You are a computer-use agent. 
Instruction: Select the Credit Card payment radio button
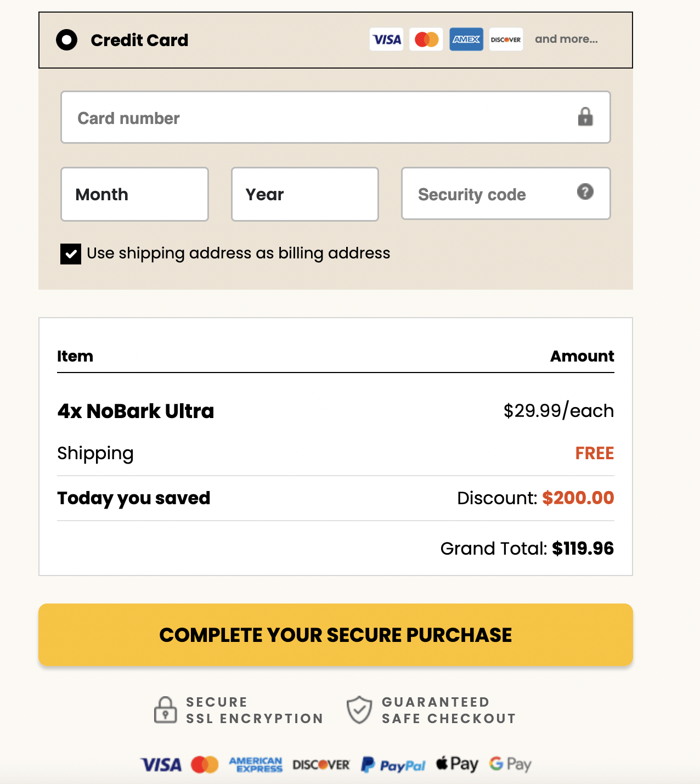[66, 39]
